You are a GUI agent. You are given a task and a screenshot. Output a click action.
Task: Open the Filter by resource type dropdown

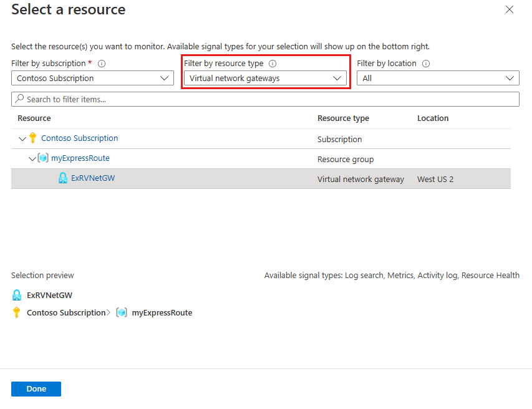click(265, 79)
